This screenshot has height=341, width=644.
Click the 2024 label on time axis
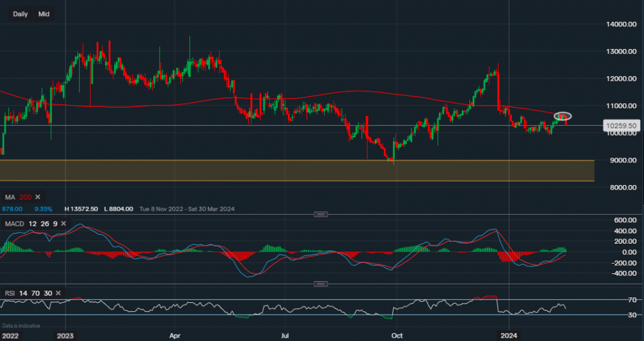[x=509, y=335]
